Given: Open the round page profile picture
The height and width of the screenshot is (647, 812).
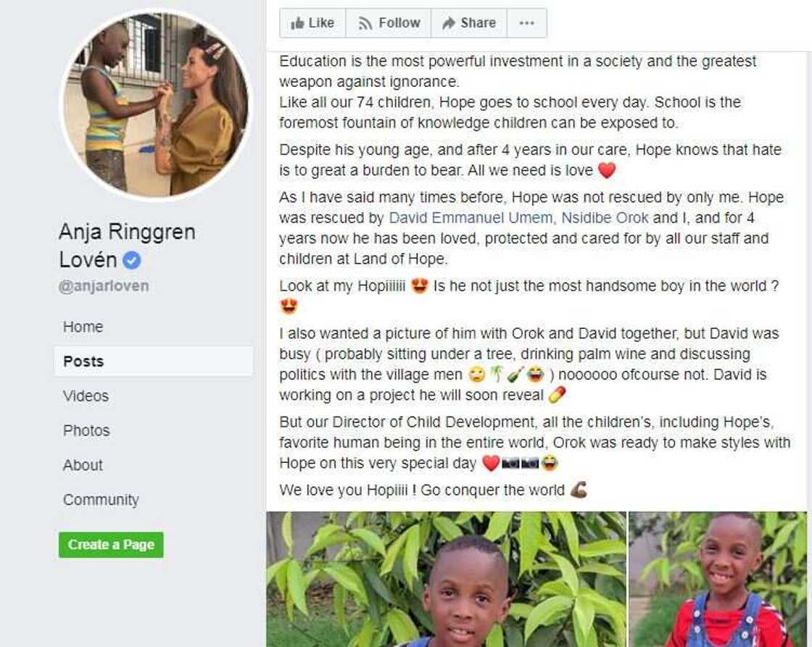Looking at the screenshot, I should coord(155,105).
